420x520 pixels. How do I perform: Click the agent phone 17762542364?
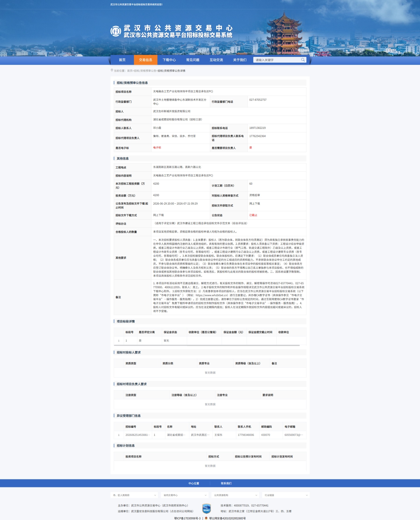click(x=258, y=136)
